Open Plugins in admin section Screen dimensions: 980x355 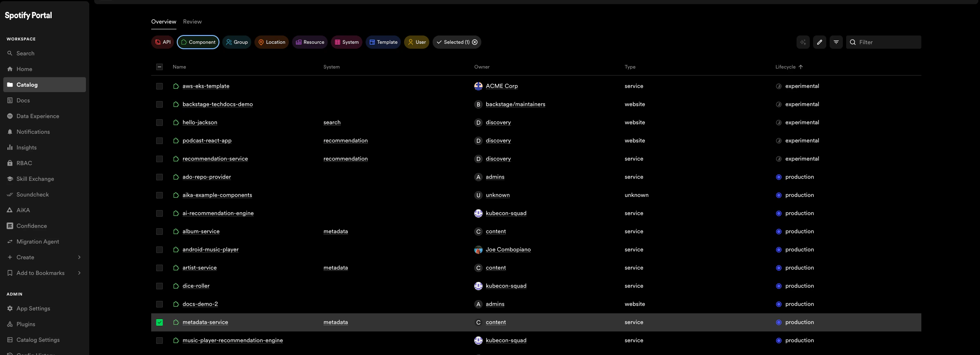click(x=45, y=324)
